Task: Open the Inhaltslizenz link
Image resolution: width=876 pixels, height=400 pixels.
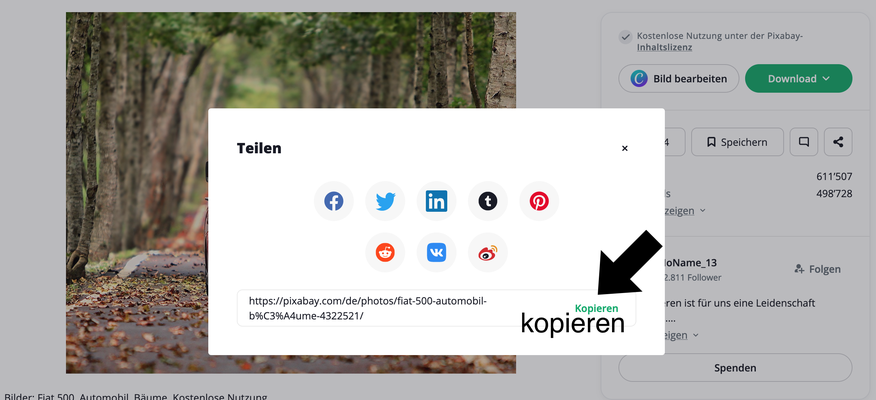Action: pos(664,47)
